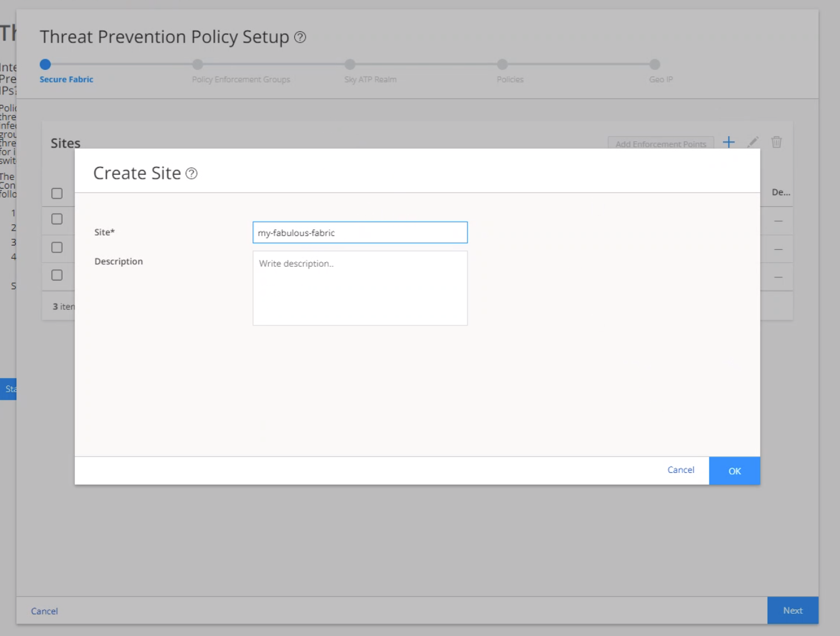The width and height of the screenshot is (840, 636).
Task: Click the Sky ATP Realm step circle
Action: click(350, 64)
